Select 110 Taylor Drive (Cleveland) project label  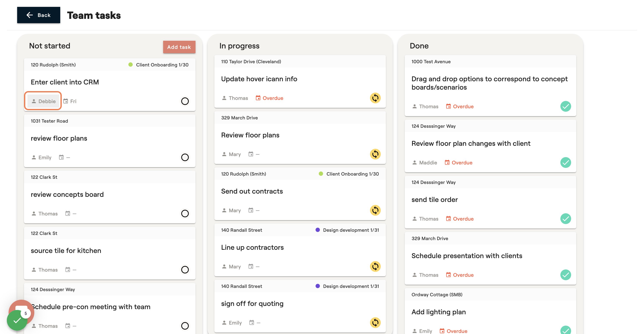pos(251,62)
